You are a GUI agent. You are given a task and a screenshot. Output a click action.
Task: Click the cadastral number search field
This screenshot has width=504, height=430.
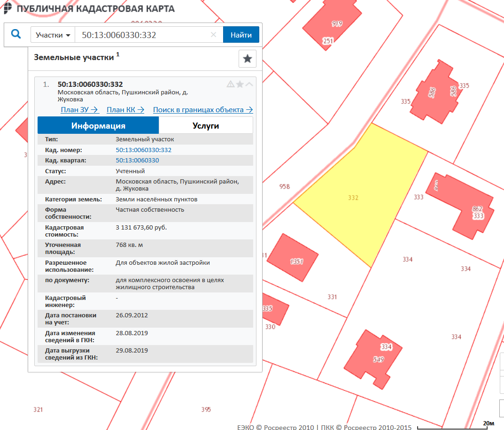(141, 35)
